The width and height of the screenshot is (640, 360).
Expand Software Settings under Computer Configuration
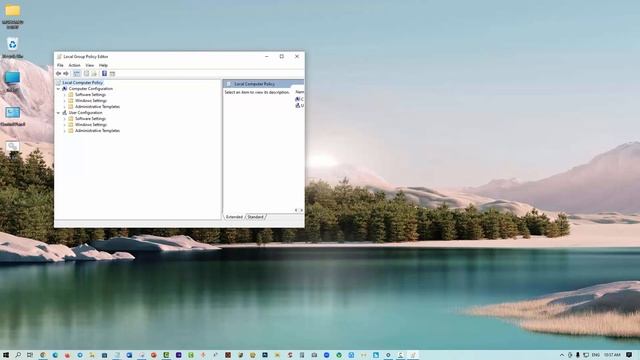coord(64,95)
